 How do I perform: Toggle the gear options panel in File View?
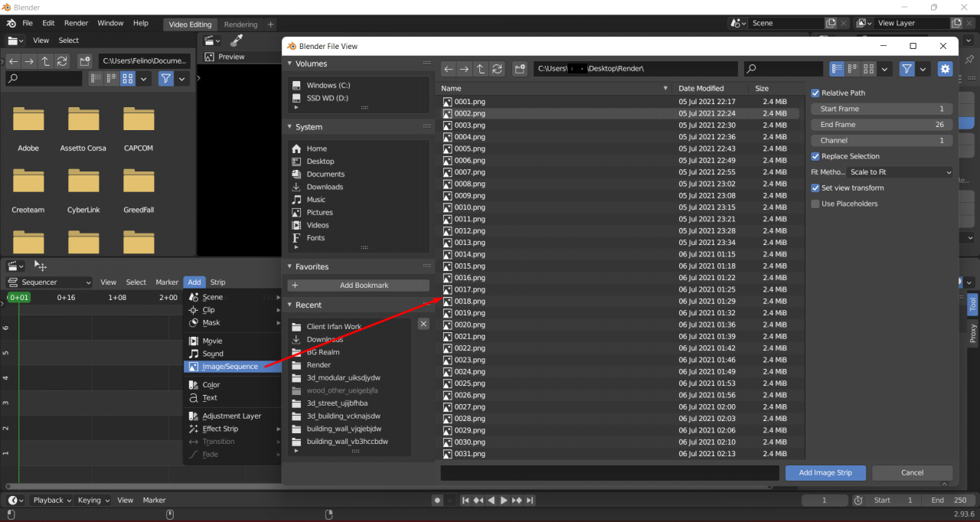pos(946,69)
